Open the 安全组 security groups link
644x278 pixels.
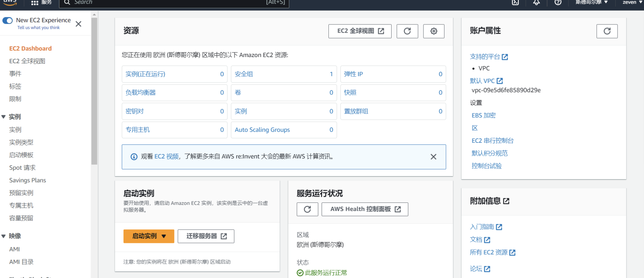click(244, 74)
